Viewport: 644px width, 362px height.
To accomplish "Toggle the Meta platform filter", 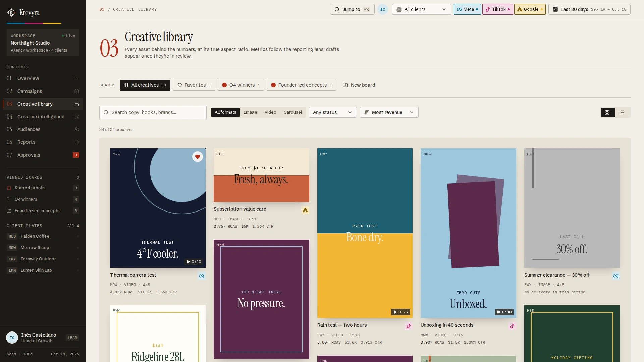I will click(x=467, y=9).
